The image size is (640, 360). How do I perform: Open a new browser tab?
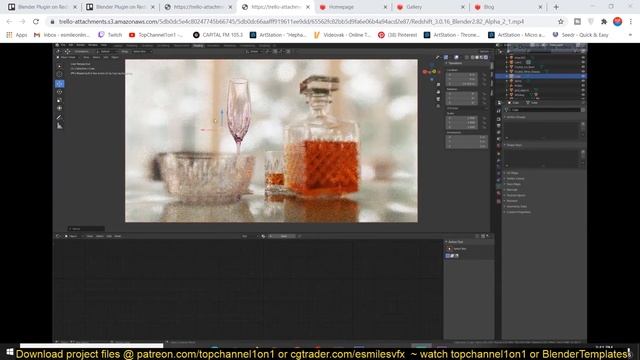(556, 7)
